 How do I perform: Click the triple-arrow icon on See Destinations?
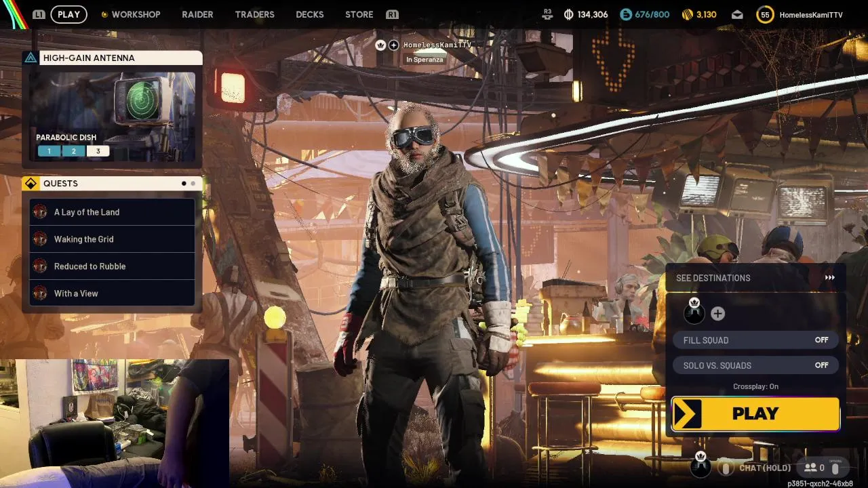(830, 278)
